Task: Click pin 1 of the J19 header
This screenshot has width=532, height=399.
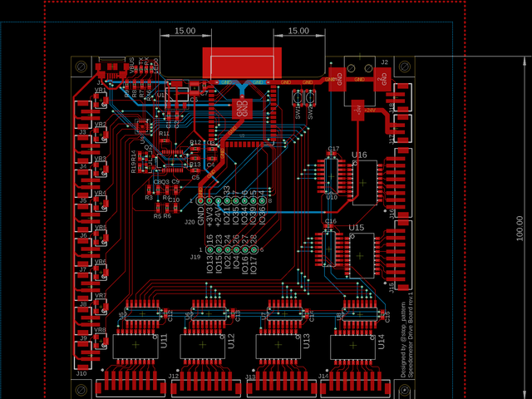Action: pos(210,249)
